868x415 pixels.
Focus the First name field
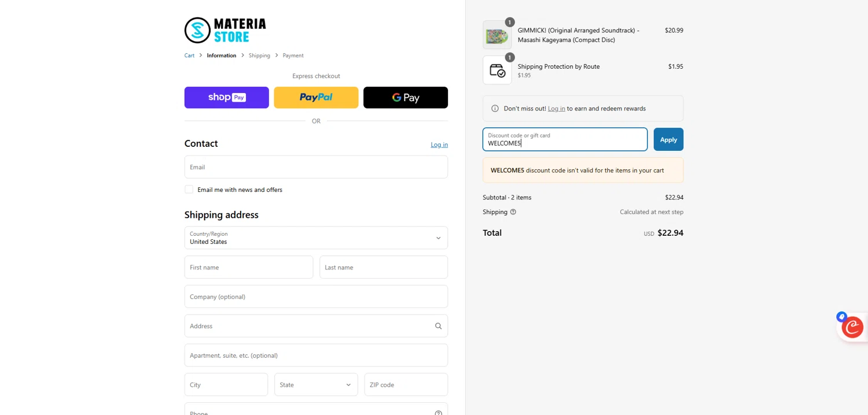click(x=249, y=267)
